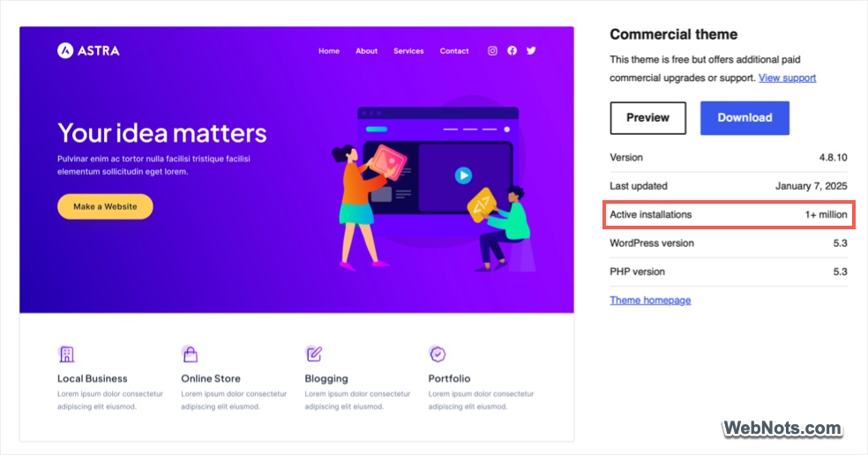Click the Blogging title
This screenshot has width=868, height=455.
(326, 379)
